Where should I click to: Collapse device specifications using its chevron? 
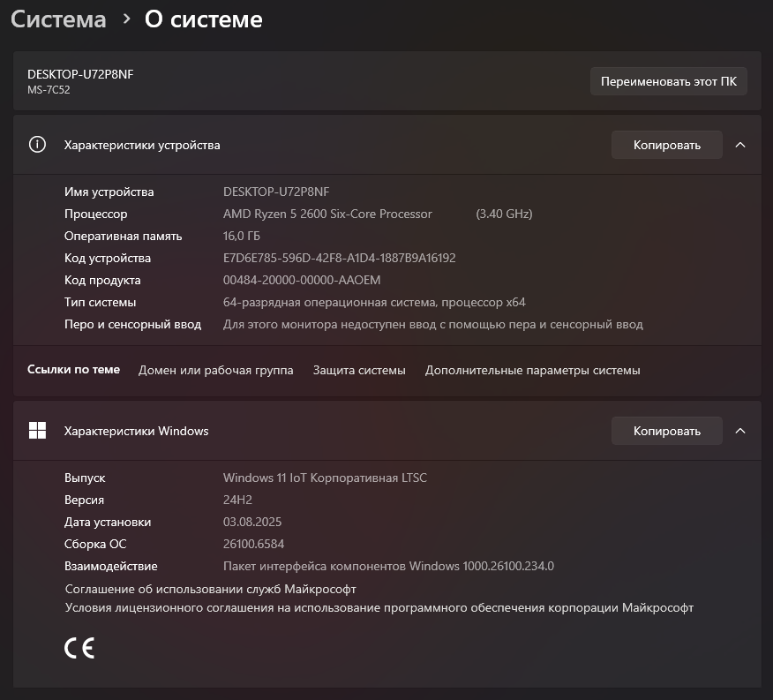pyautogui.click(x=740, y=145)
